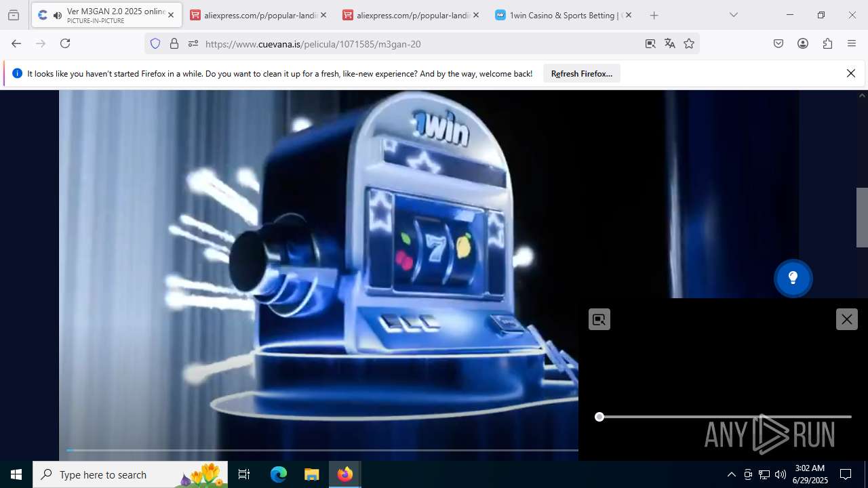Mute the M3GAN 2.0 tab audio
The width and height of the screenshot is (868, 488).
tap(57, 15)
